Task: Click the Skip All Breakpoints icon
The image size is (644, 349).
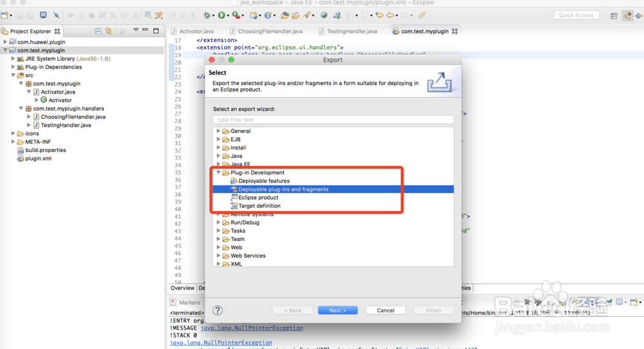Action: point(56,15)
